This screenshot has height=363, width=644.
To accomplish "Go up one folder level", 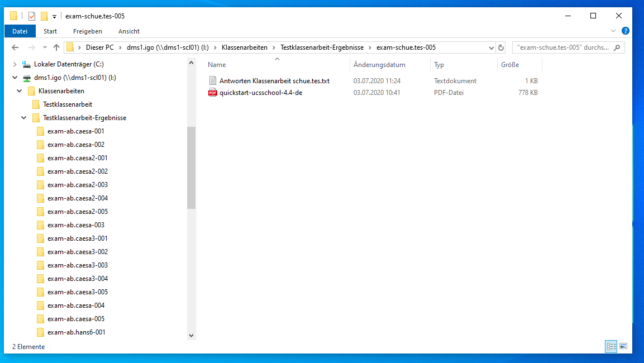I will pos(56,47).
